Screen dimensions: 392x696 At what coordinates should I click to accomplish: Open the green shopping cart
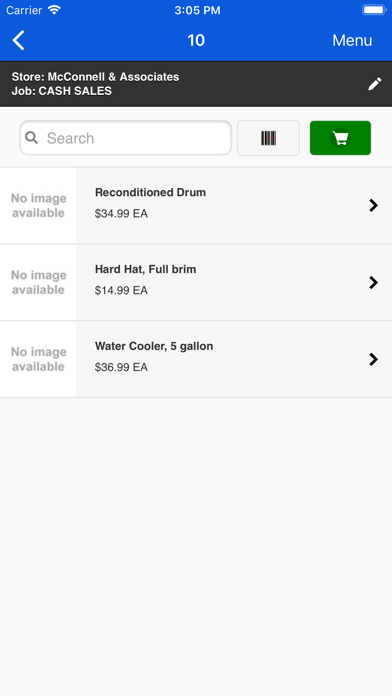340,138
